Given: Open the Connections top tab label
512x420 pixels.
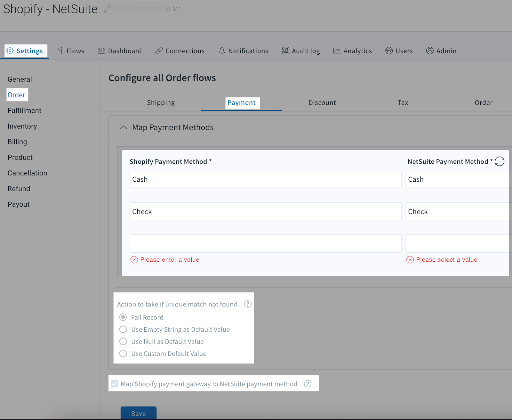Looking at the screenshot, I should pos(185,51).
